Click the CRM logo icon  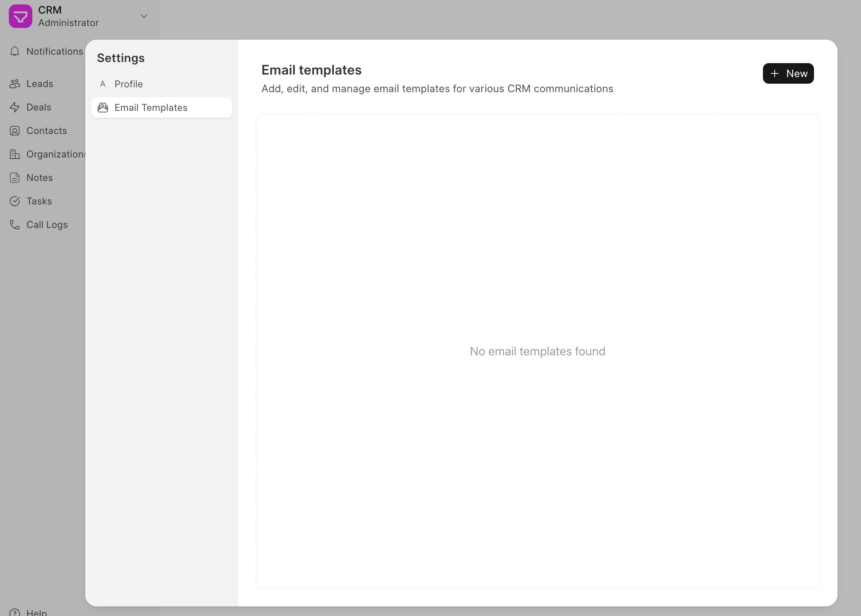pyautogui.click(x=21, y=16)
